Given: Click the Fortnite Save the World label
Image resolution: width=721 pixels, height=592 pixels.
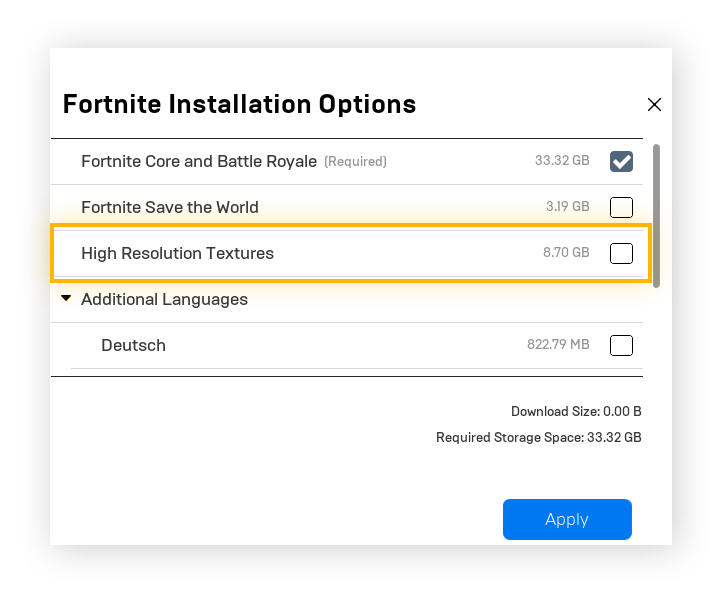Looking at the screenshot, I should 169,207.
